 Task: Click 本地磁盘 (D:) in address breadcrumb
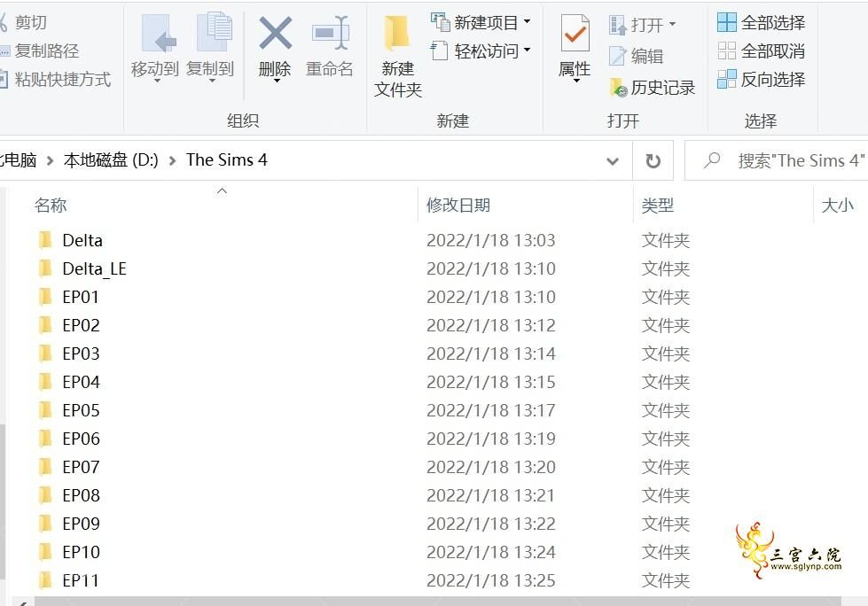[111, 159]
